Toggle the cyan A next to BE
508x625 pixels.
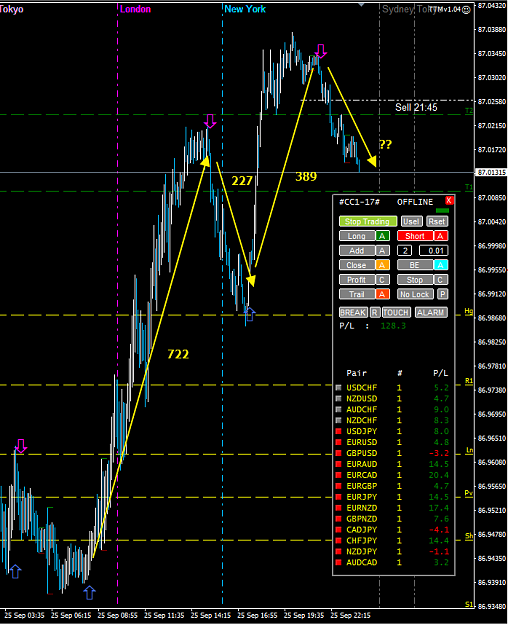click(441, 265)
